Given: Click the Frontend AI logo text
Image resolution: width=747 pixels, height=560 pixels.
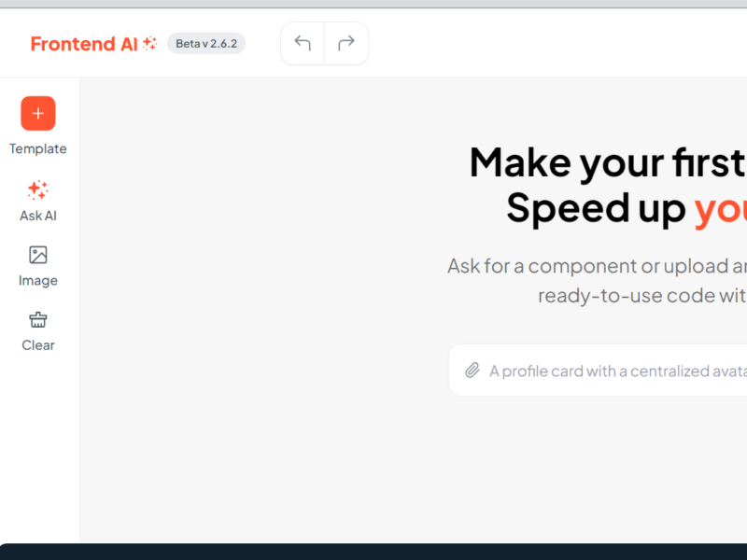Looking at the screenshot, I should [84, 44].
